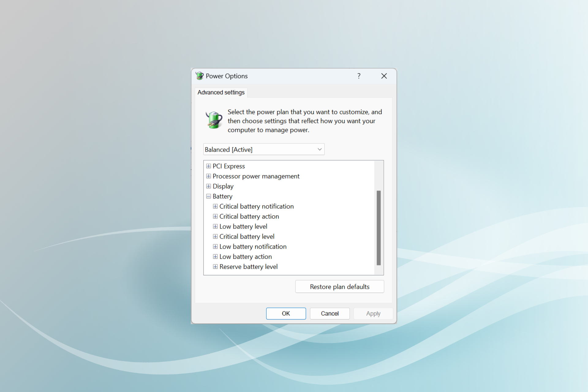Viewport: 588px width, 392px height.
Task: Expand the Processor power management item
Action: tap(209, 176)
